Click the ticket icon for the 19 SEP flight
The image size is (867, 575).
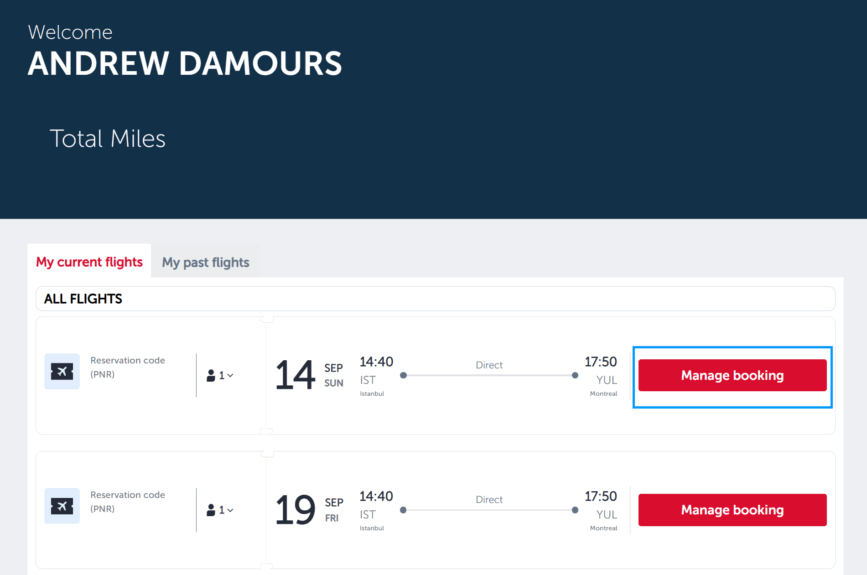[x=62, y=506]
